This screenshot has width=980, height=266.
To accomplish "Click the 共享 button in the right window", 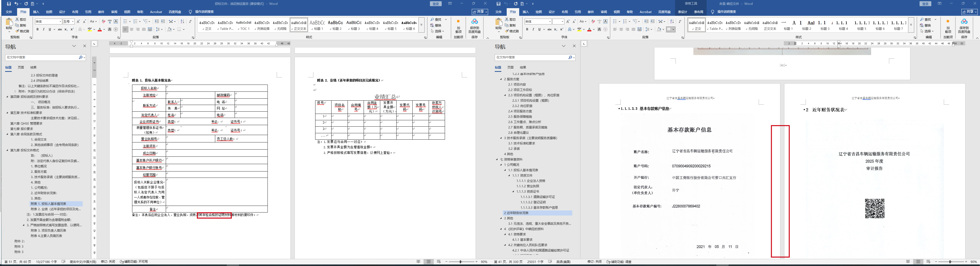I will coord(969,12).
